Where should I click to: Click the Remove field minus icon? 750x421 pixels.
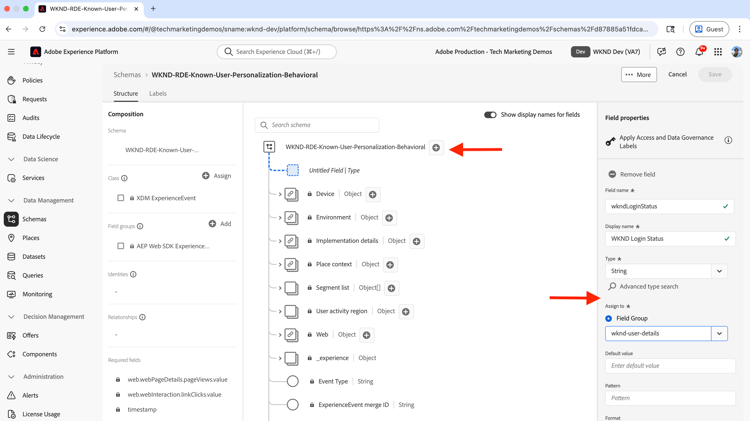click(x=612, y=174)
